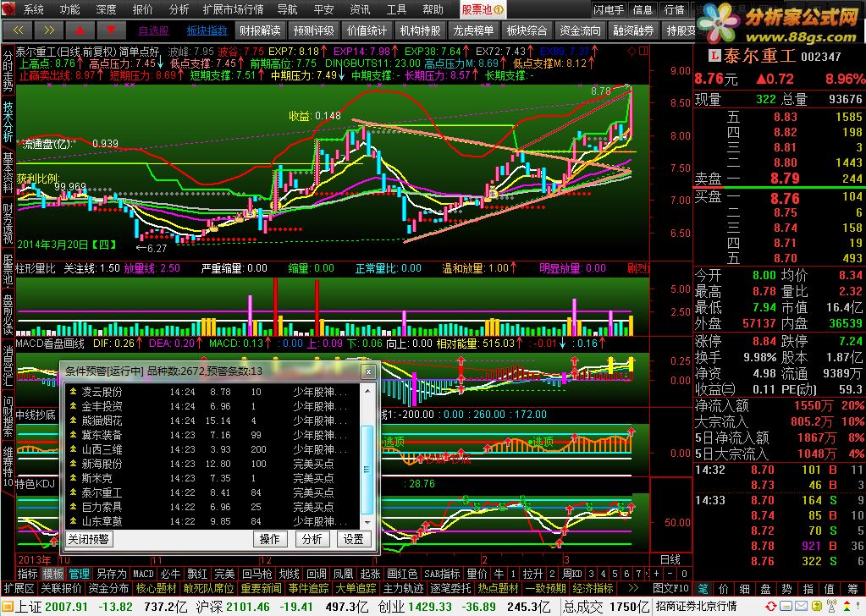Click the red up triangle icon

click(x=80, y=30)
